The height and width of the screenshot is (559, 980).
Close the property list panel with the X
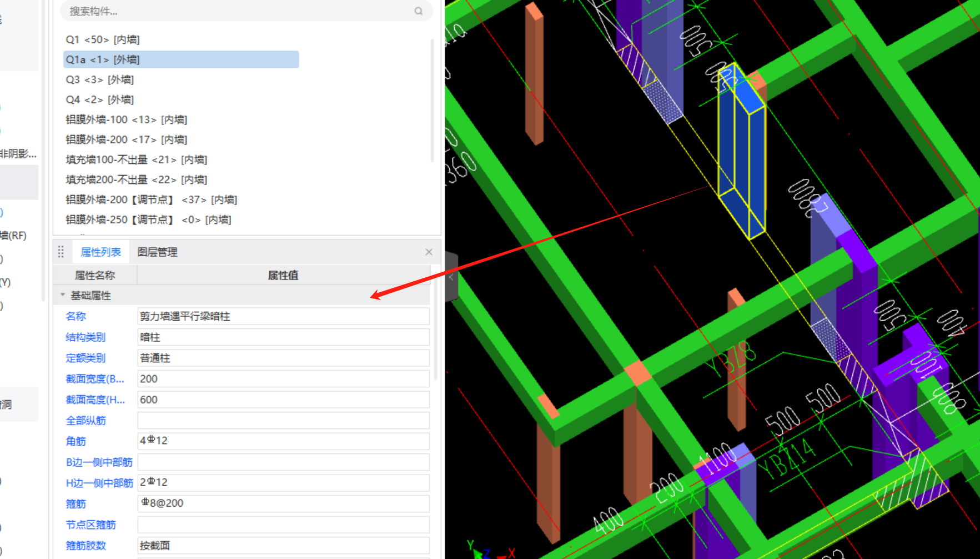(x=429, y=252)
